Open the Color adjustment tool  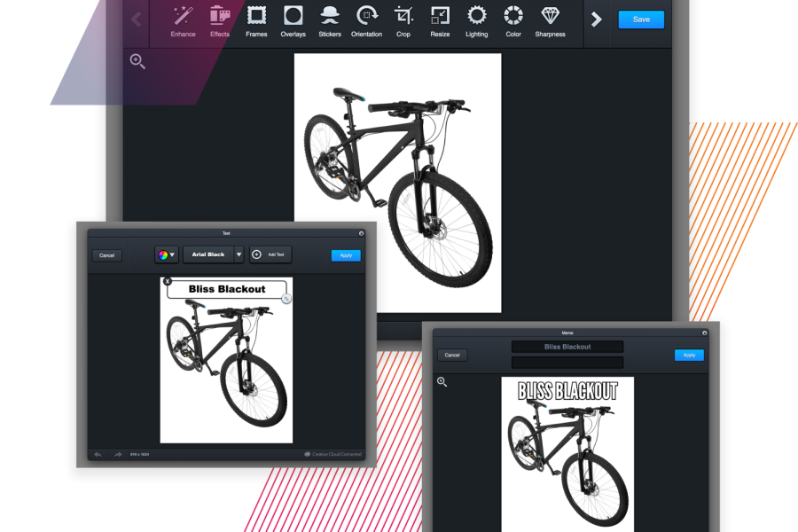[x=513, y=21]
